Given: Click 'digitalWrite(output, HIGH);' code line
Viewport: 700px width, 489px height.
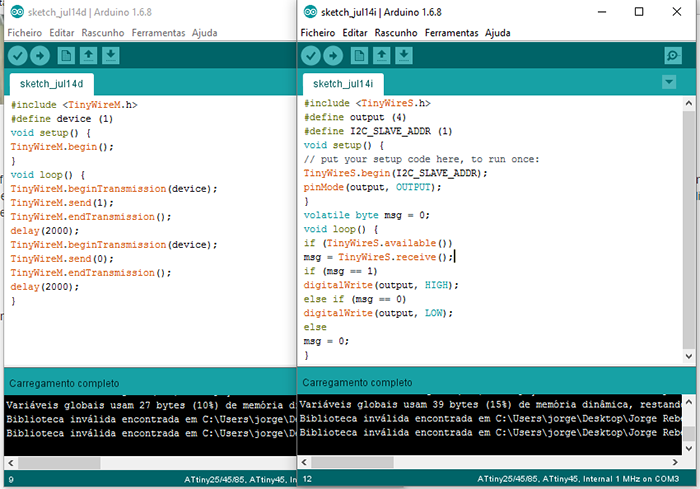Looking at the screenshot, I should tap(381, 285).
